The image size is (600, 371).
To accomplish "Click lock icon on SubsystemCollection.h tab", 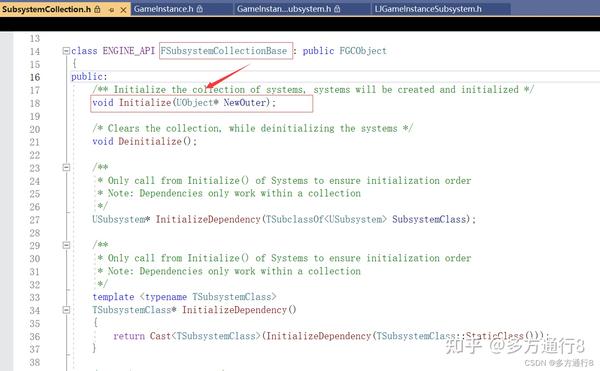I will (x=98, y=9).
